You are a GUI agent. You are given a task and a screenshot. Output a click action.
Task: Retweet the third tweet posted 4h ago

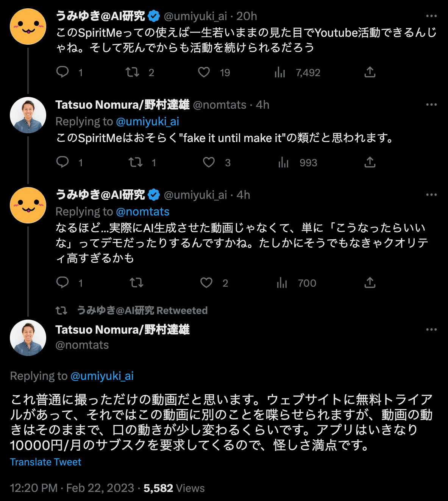pyautogui.click(x=136, y=283)
